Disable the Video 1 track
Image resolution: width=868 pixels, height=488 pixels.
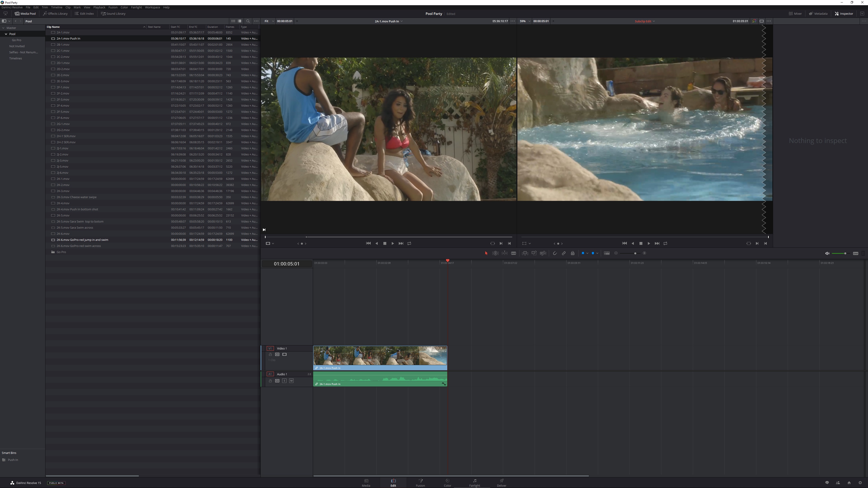(284, 354)
